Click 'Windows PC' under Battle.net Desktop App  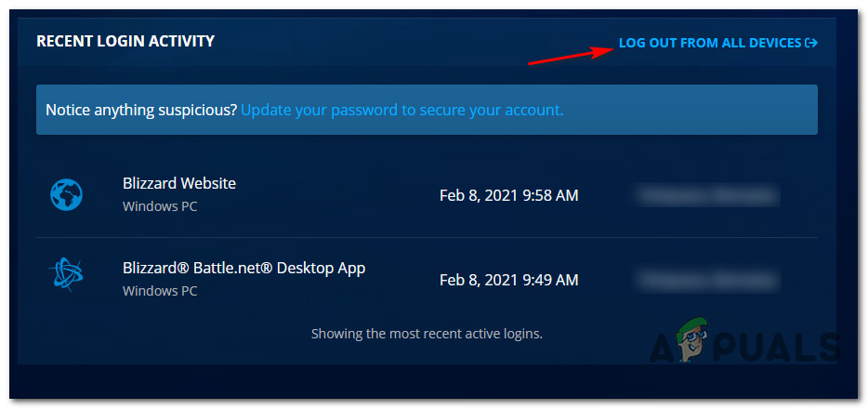(160, 291)
